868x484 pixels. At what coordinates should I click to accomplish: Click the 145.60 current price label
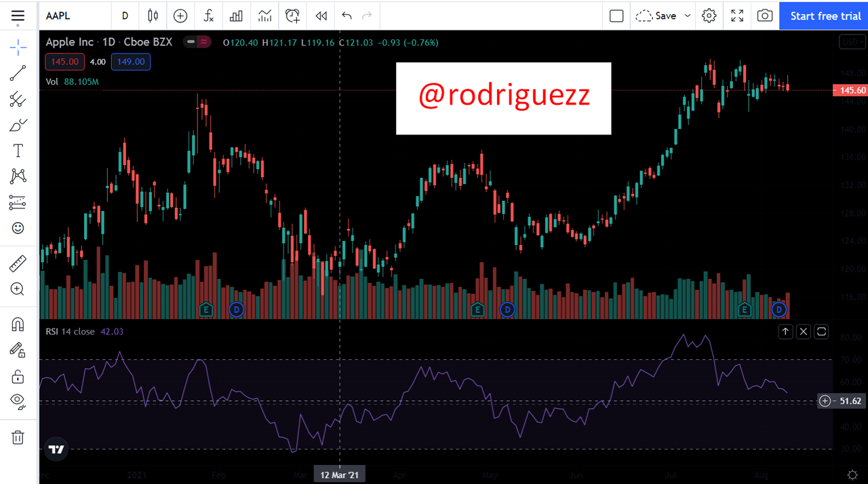coord(850,90)
